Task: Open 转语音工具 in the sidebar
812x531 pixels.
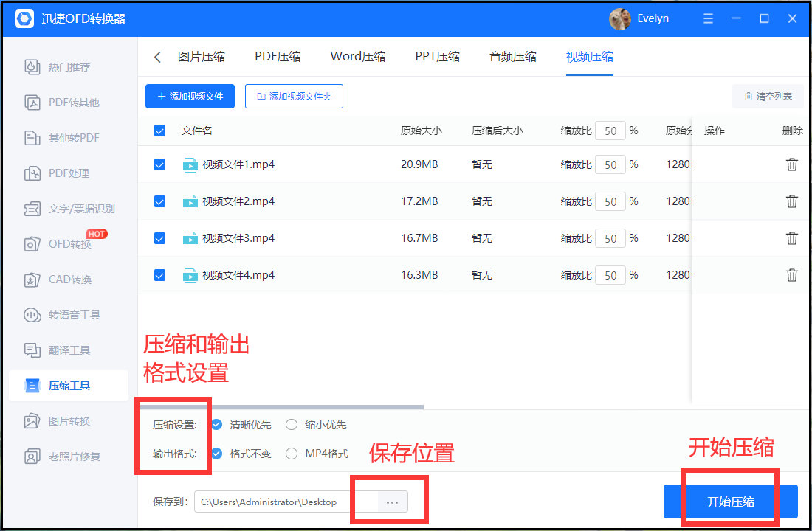Action: (61, 315)
